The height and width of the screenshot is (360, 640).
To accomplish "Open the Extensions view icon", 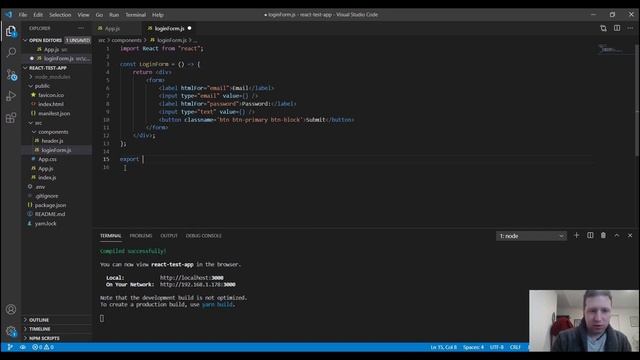I will point(11,118).
